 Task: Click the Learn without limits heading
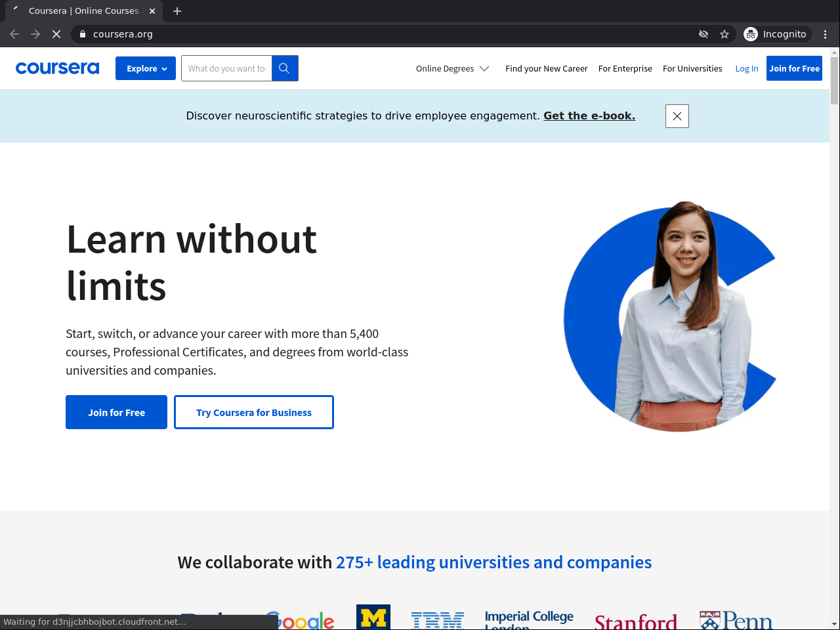pos(192,262)
